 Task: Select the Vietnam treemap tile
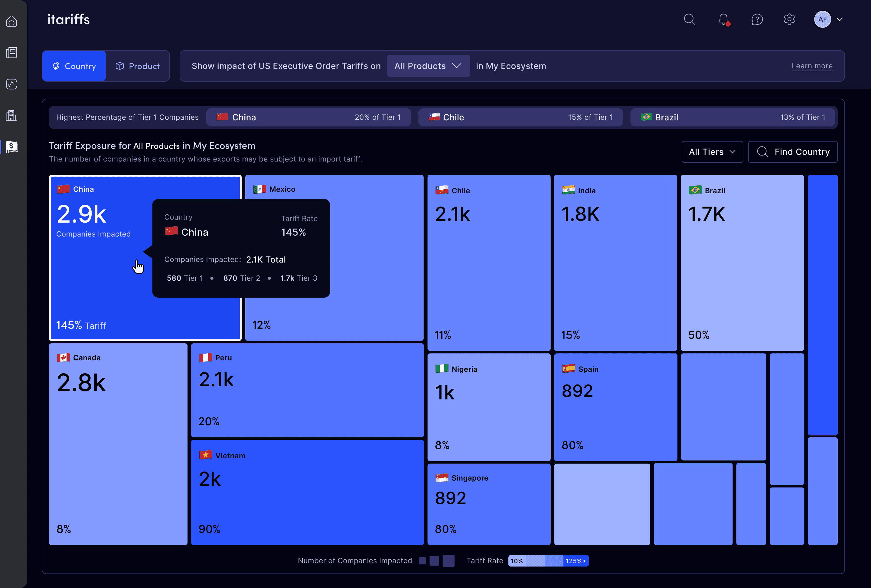tap(307, 492)
